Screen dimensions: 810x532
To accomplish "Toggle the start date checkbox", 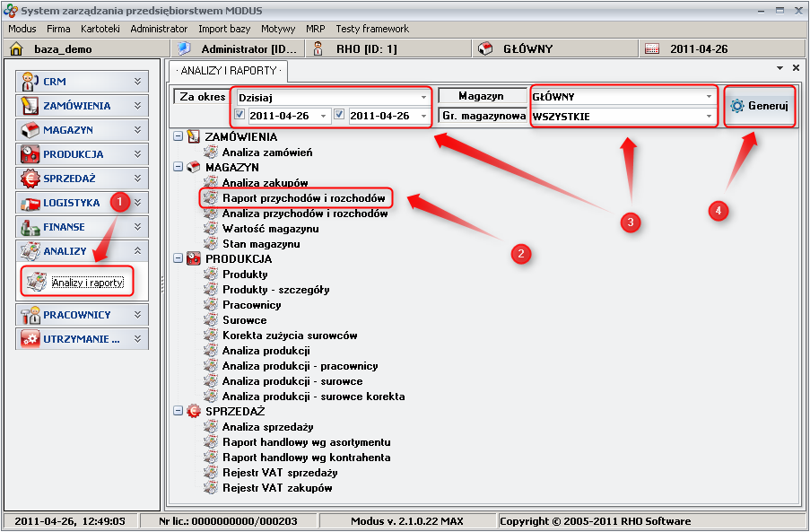I will pos(240,116).
